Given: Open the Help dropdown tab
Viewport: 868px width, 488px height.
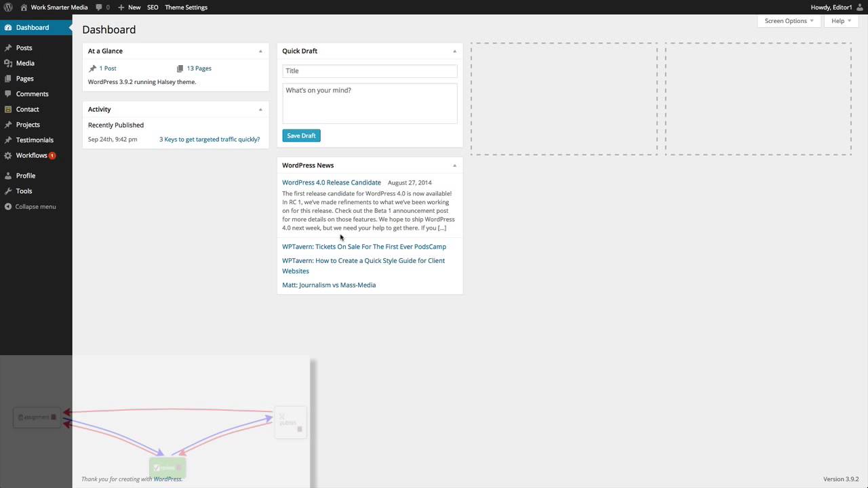Looking at the screenshot, I should [x=841, y=21].
